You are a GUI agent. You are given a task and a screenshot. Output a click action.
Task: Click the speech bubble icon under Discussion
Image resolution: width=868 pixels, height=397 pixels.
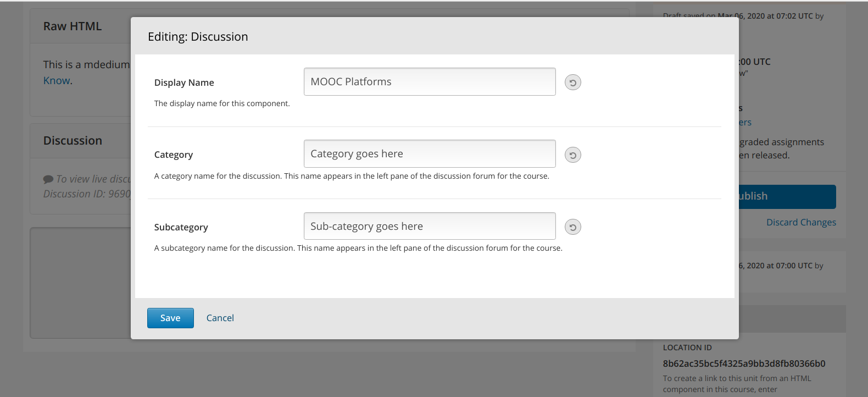[48, 179]
